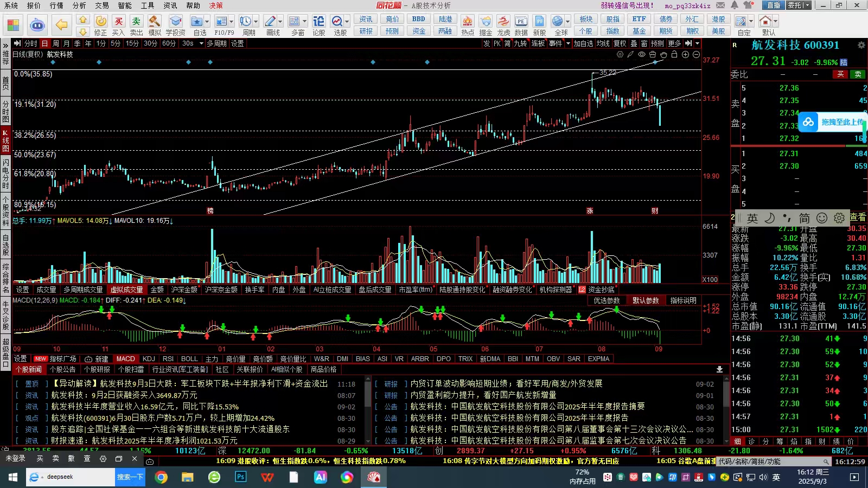Select 默认参数 indicator parameters
This screenshot has height=488, width=868.
pyautogui.click(x=646, y=300)
